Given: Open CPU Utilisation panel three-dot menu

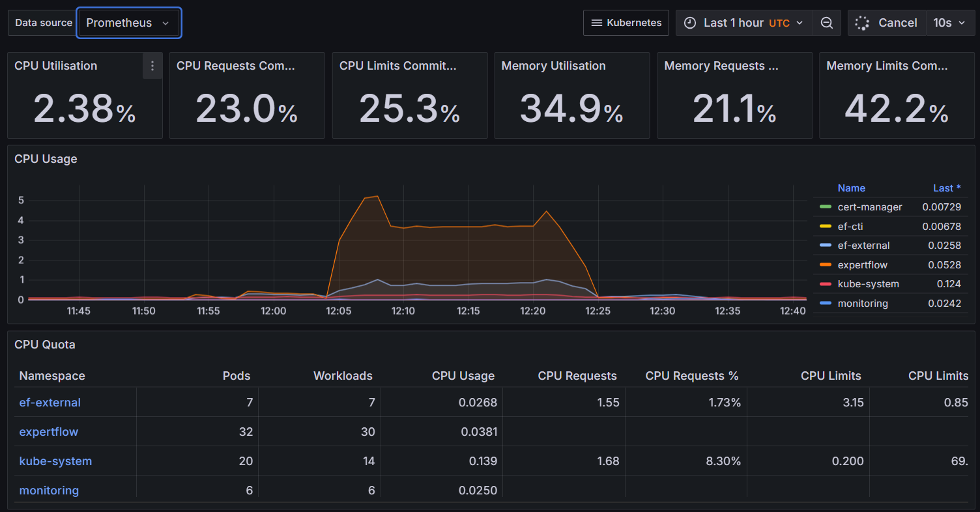Looking at the screenshot, I should pyautogui.click(x=152, y=66).
